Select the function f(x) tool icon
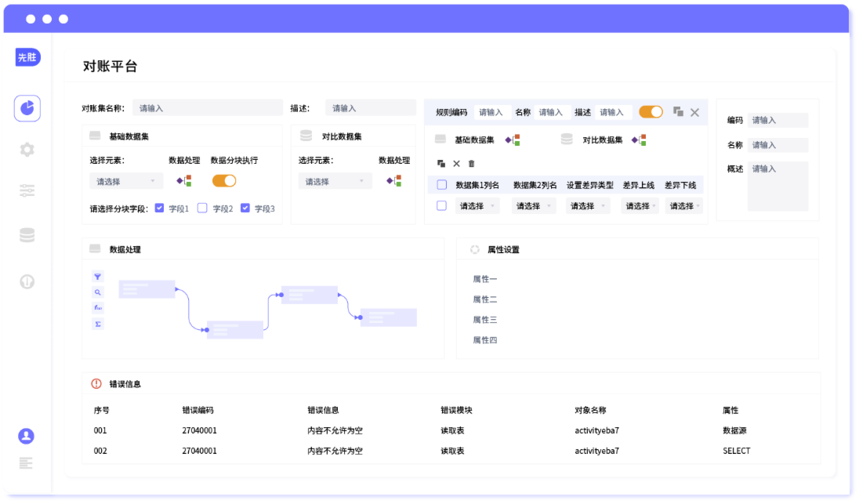The width and height of the screenshot is (859, 504). [x=98, y=308]
